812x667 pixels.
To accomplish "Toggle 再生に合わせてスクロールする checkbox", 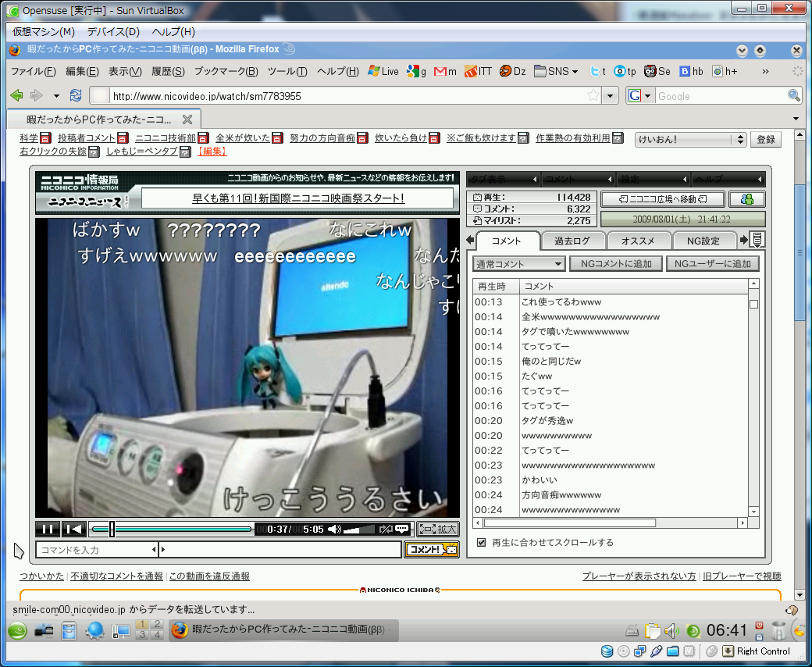I will point(482,542).
